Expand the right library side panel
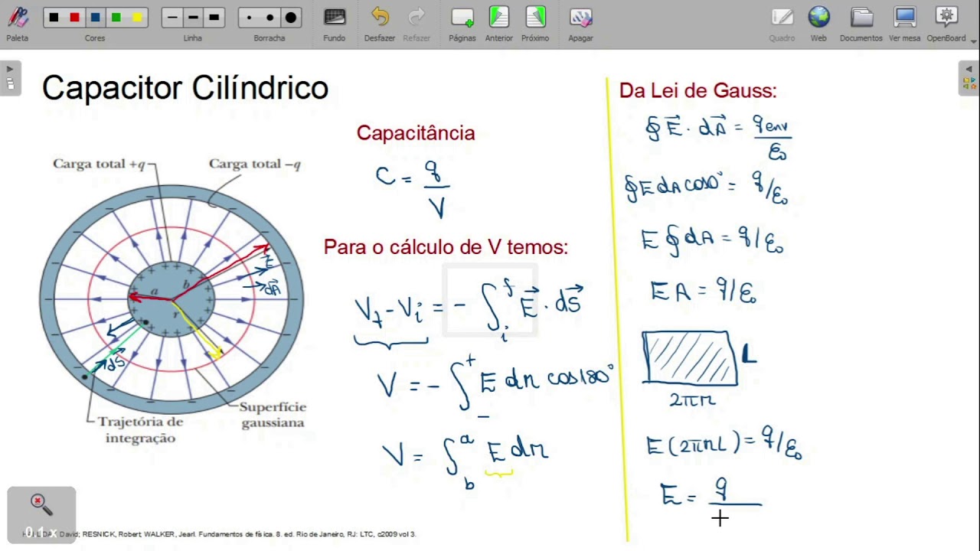This screenshot has height=551, width=980. click(969, 77)
